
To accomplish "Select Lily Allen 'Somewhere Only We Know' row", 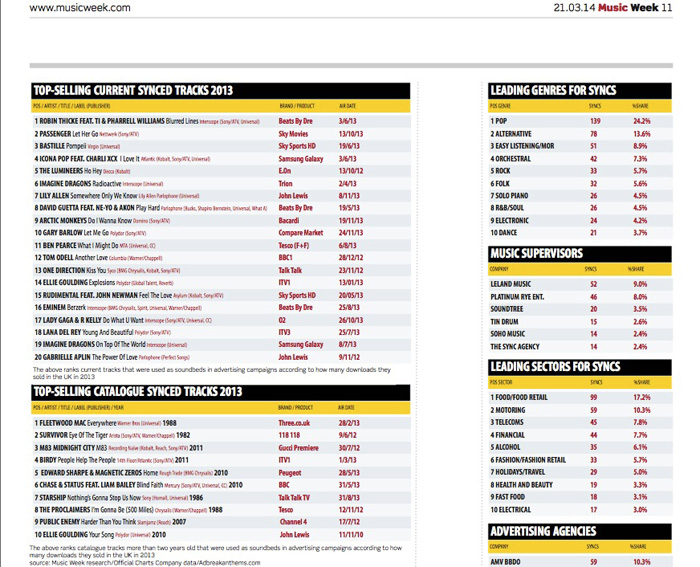I will [x=221, y=196].
